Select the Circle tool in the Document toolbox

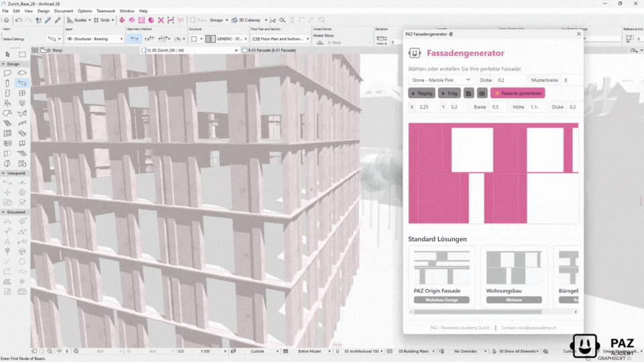22,261
